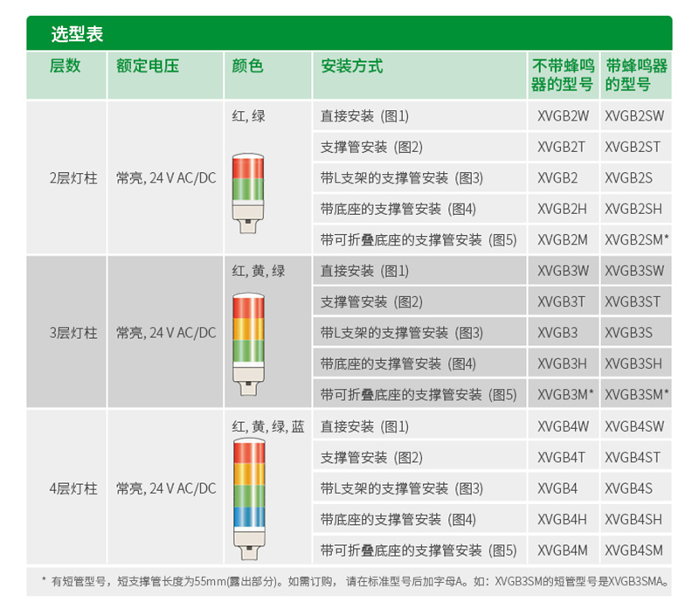This screenshot has height=616, width=699.
Task: Click the 带蜂鸣器的型号 column header
Action: tap(636, 75)
